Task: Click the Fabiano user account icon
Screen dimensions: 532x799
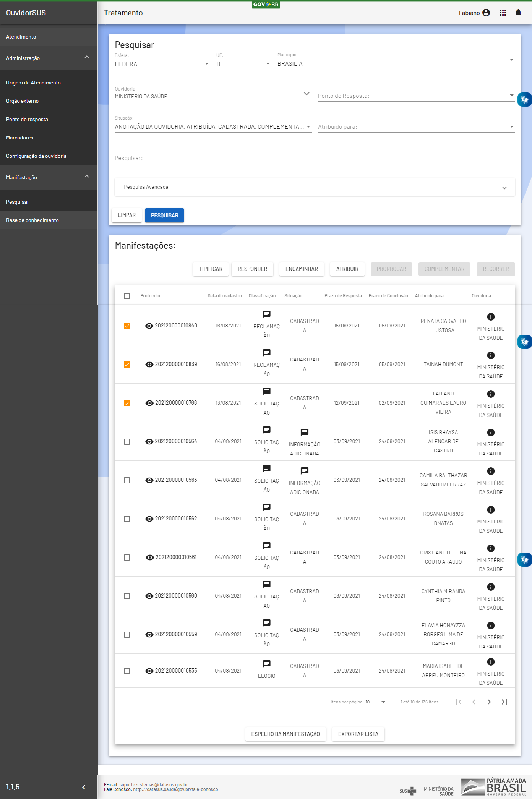Action: coord(486,13)
